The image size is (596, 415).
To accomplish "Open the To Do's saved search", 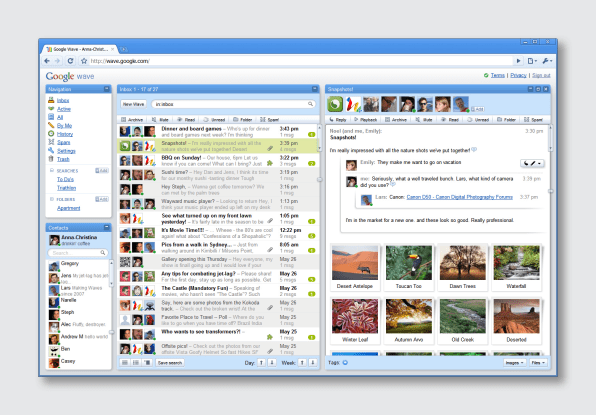I will pos(65,179).
